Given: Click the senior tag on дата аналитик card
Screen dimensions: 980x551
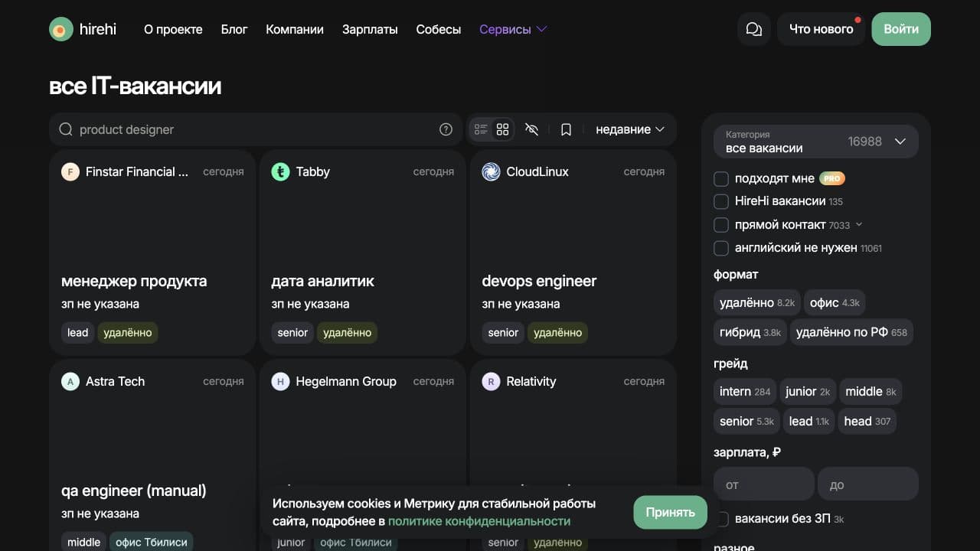Looking at the screenshot, I should pos(292,333).
